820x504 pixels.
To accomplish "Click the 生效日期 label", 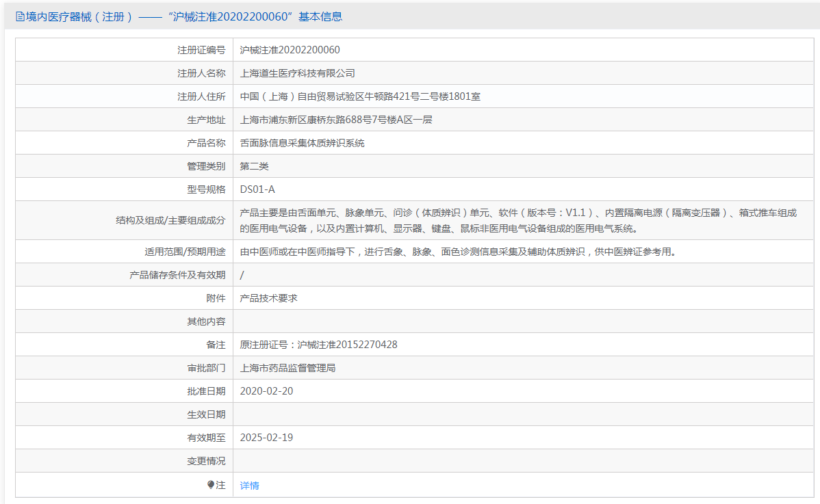I will (x=206, y=414).
